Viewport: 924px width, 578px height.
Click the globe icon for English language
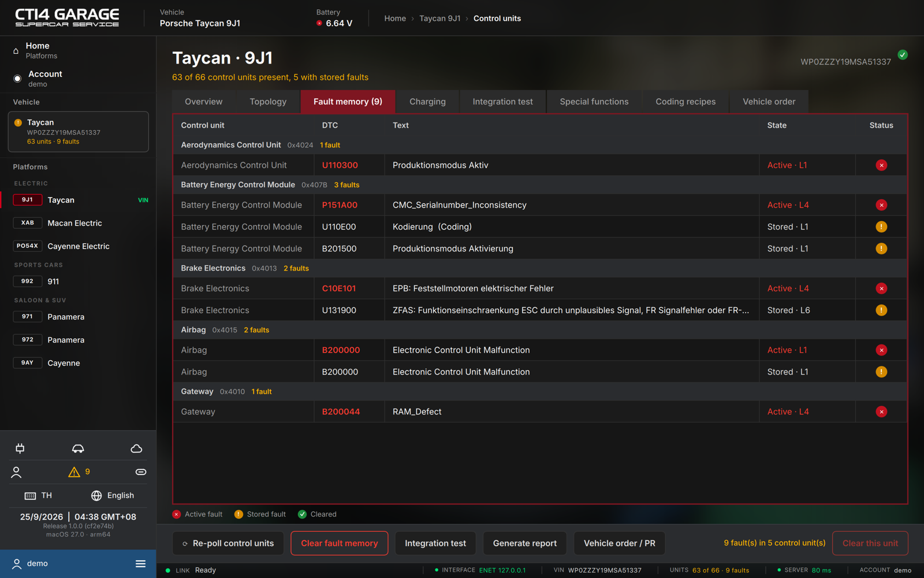click(x=96, y=496)
